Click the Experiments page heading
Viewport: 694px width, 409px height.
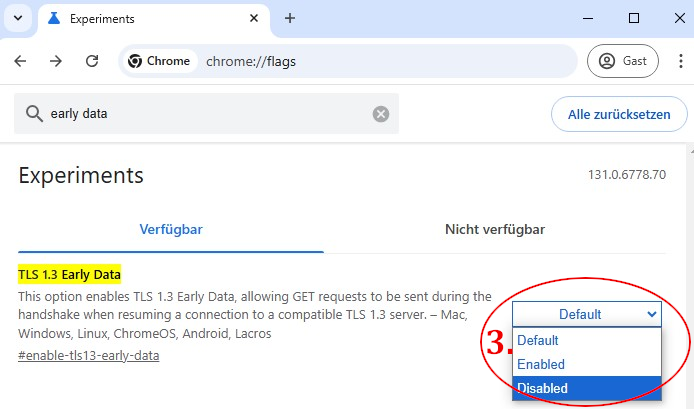(x=81, y=175)
